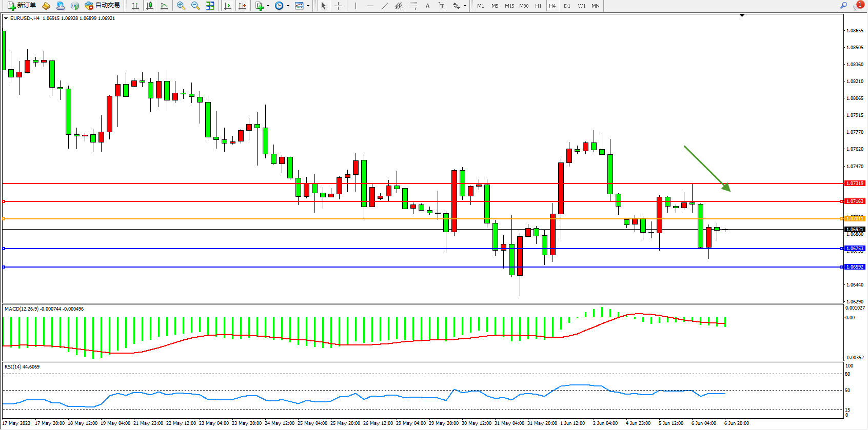The width and height of the screenshot is (868, 430).
Task: Click the 1.07011 orange price level label
Action: click(x=855, y=219)
